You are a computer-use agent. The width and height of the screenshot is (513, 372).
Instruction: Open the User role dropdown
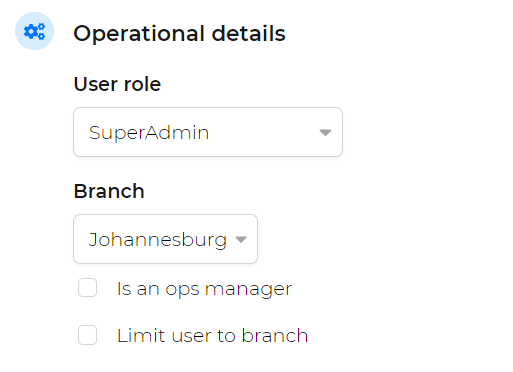(x=208, y=132)
